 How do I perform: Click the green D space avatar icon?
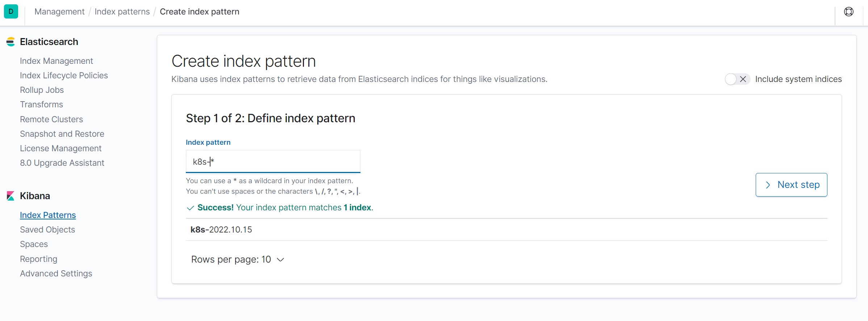click(x=11, y=12)
